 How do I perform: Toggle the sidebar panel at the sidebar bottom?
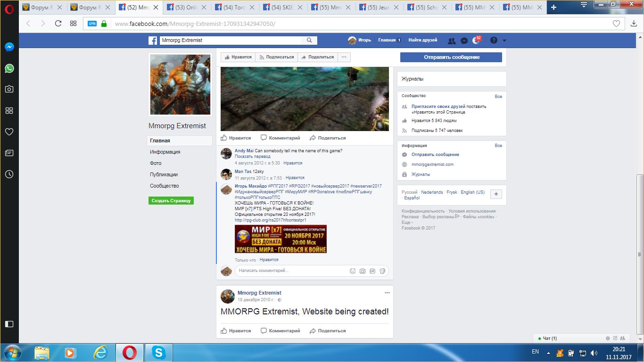[9, 324]
